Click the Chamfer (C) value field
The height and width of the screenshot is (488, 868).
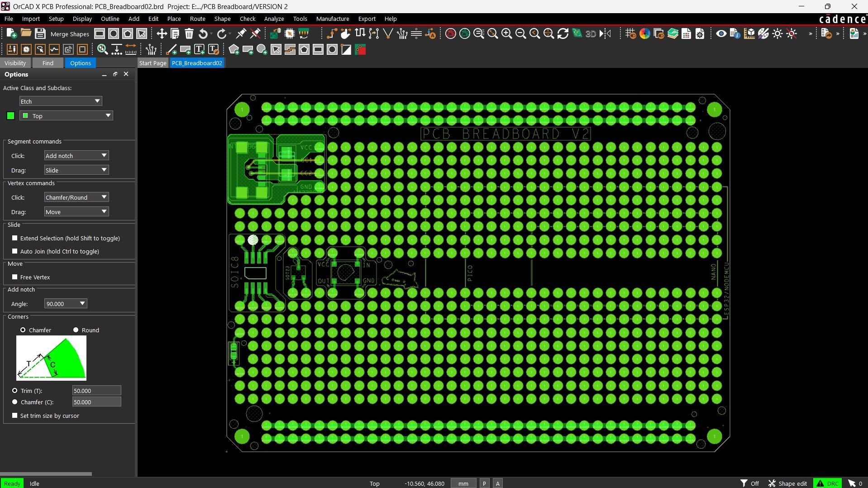tap(96, 402)
